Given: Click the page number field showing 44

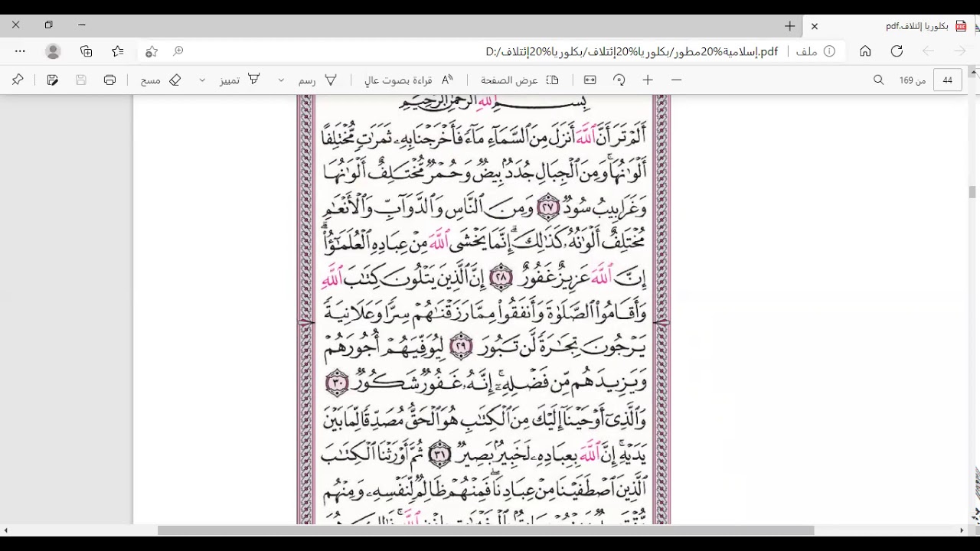Looking at the screenshot, I should pos(948,80).
